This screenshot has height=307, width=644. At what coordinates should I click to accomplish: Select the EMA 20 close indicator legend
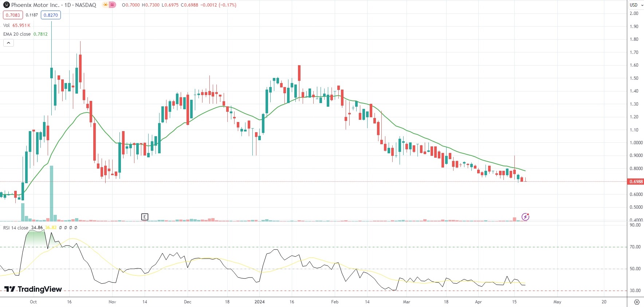click(x=17, y=34)
